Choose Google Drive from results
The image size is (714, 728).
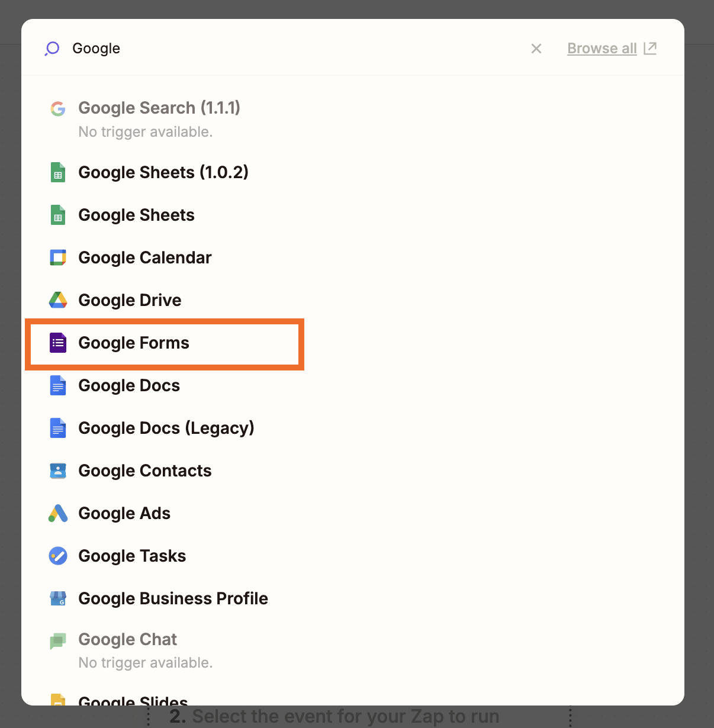click(x=130, y=300)
